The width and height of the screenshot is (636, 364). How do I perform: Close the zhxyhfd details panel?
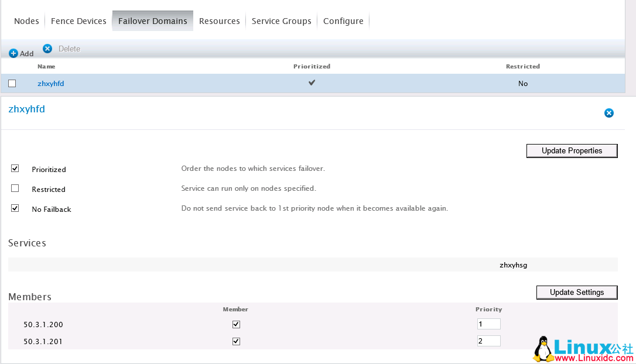click(608, 113)
